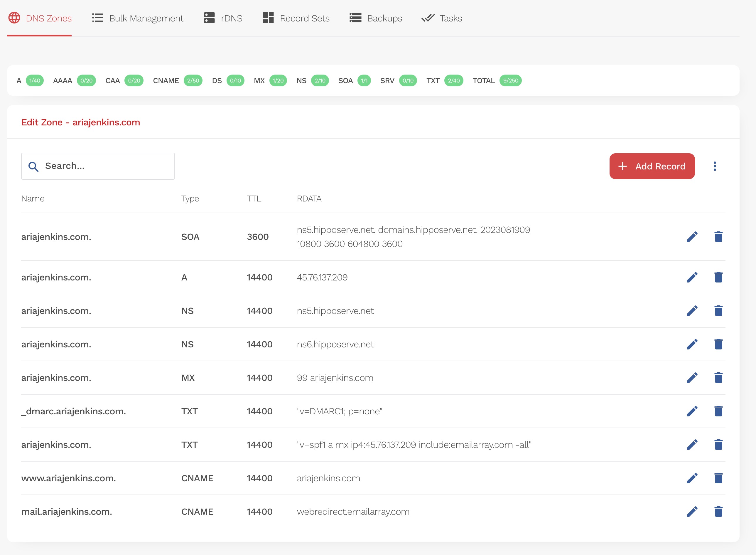The height and width of the screenshot is (555, 756).
Task: Switch to the Bulk Management tab
Action: [x=138, y=18]
